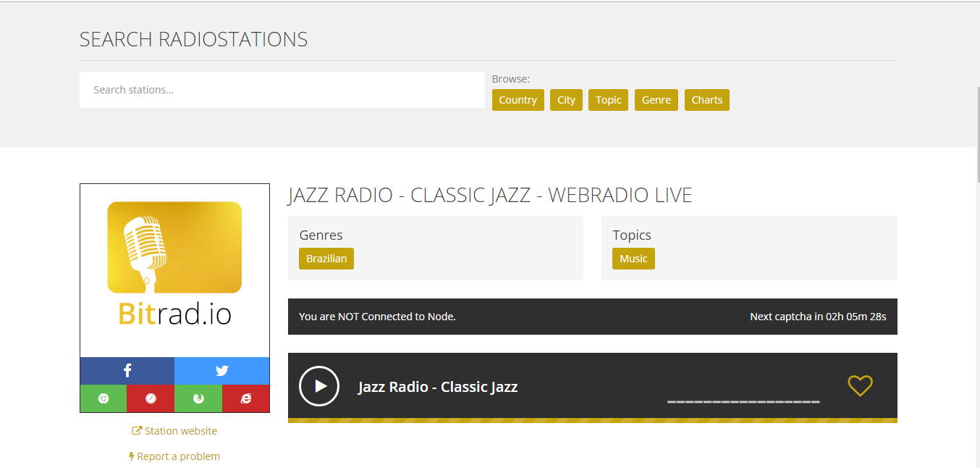
Task: Click the 'Jazz Radio - Classic Jazz' player title
Action: [438, 387]
